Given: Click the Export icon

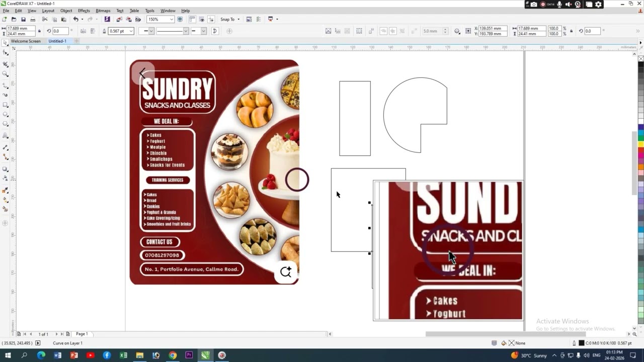Looking at the screenshot, I should tap(129, 19).
